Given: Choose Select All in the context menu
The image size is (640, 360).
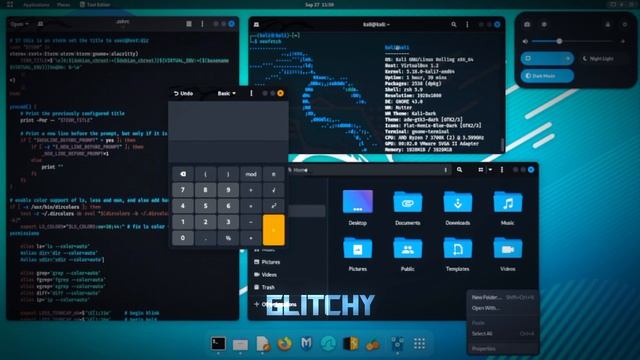Looking at the screenshot, I should click(482, 333).
